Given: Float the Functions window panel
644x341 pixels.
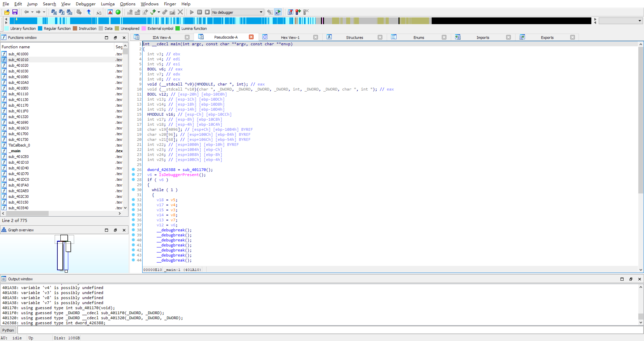Looking at the screenshot, I should (115, 38).
